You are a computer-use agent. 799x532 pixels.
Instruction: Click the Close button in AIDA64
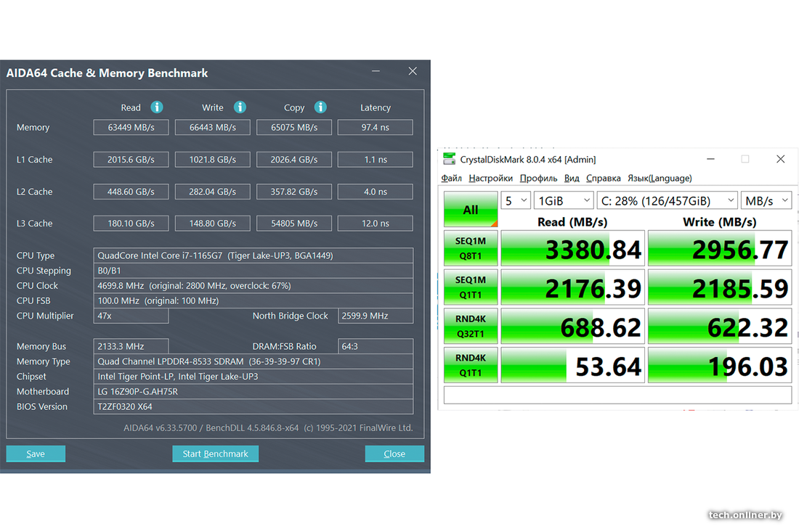tap(394, 454)
